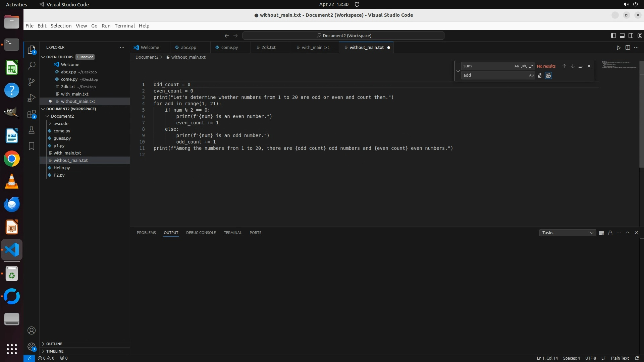Clear the Output panel contents
The image size is (644, 362).
click(x=601, y=233)
